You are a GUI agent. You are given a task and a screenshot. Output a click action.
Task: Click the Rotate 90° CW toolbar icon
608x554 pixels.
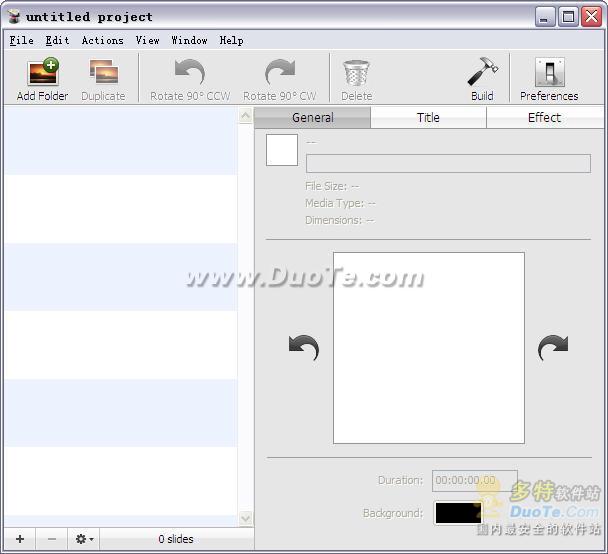coord(280,72)
